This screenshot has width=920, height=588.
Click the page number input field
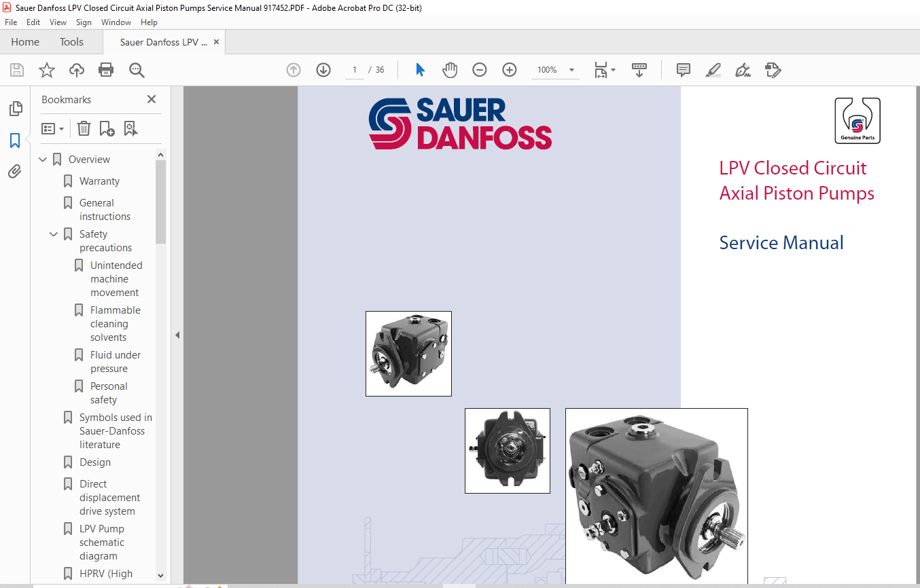[x=354, y=70]
